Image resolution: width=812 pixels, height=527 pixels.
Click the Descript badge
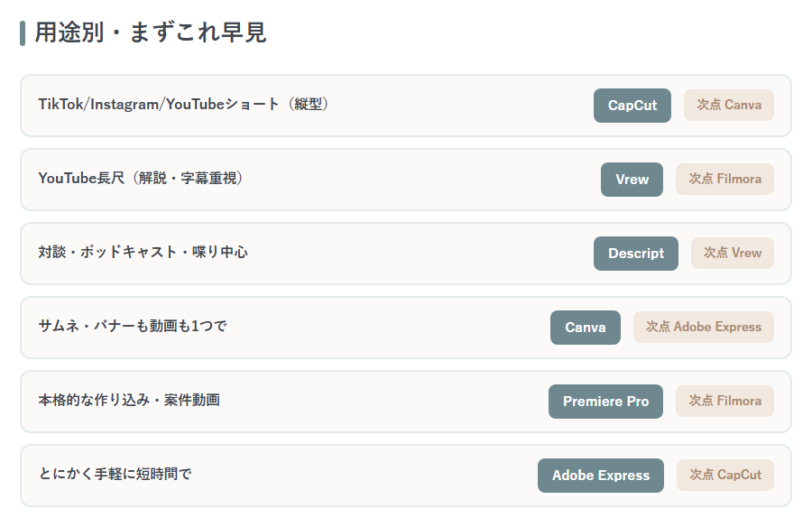(x=635, y=254)
